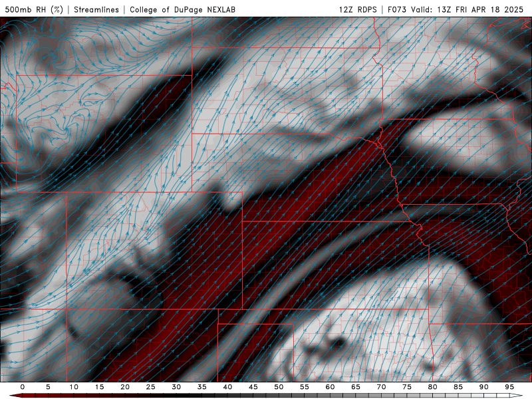This screenshot has width=532, height=399.
Task: Click the colorbar label '35'
Action: [x=202, y=387]
